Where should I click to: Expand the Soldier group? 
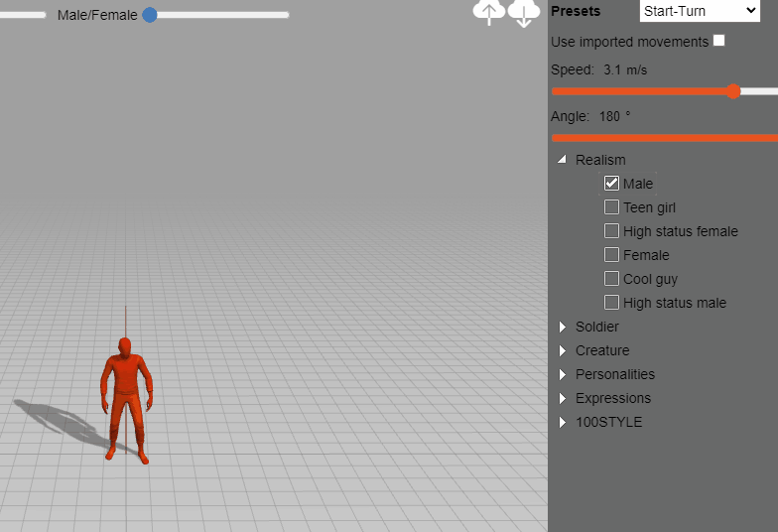563,327
